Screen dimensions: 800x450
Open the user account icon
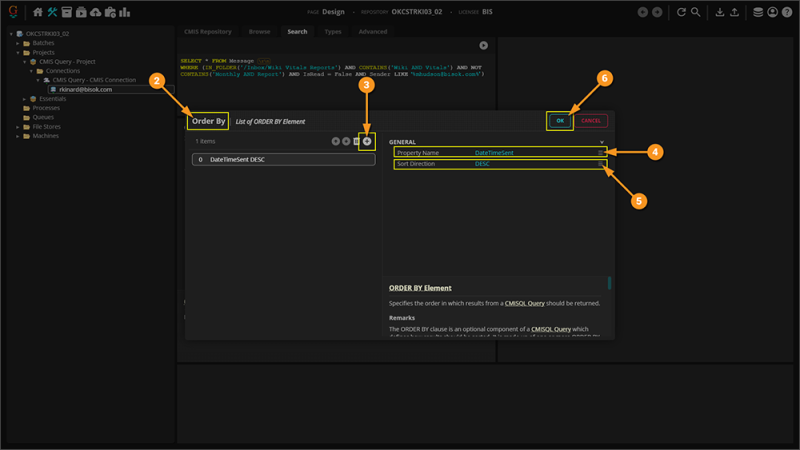[x=772, y=12]
